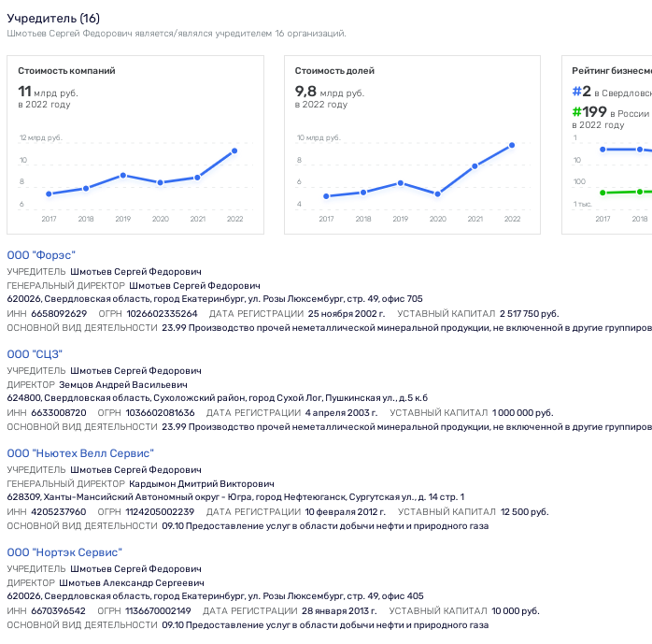Click ОГРН number 1036602081636 of СЦЗ
The height and width of the screenshot is (644, 652).
(x=160, y=413)
